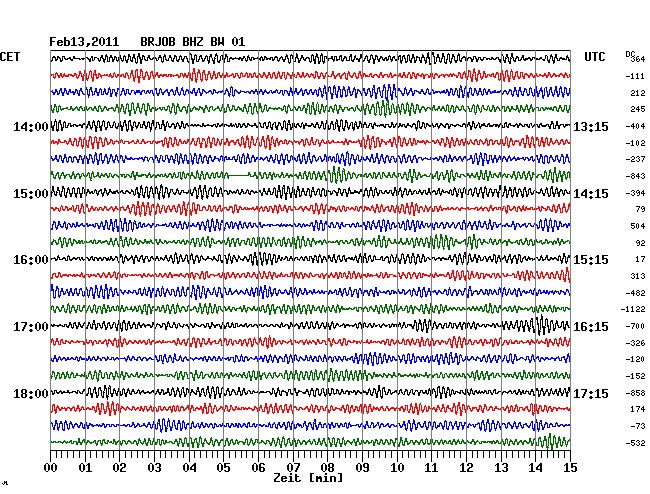Screen dimensions: 650x494
Task: Click the DC offset value -843
Action: point(635,176)
